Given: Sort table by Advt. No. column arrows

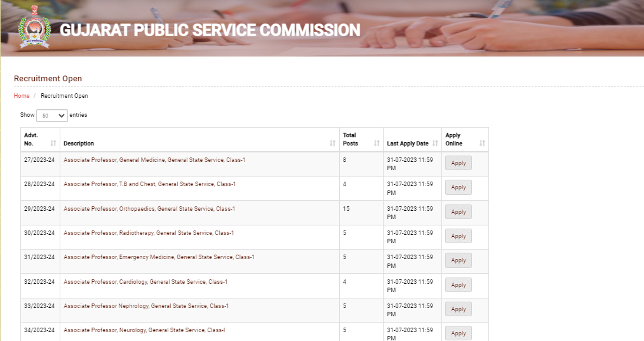Looking at the screenshot, I should 53,143.
